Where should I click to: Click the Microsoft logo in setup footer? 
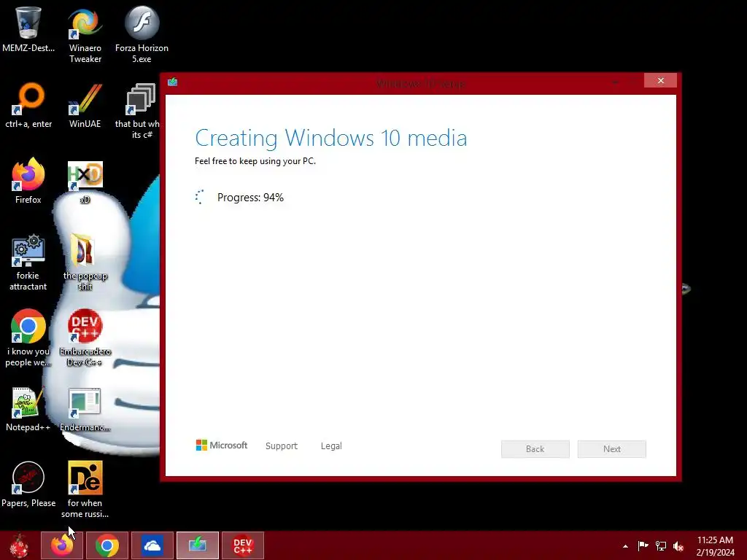[222, 446]
